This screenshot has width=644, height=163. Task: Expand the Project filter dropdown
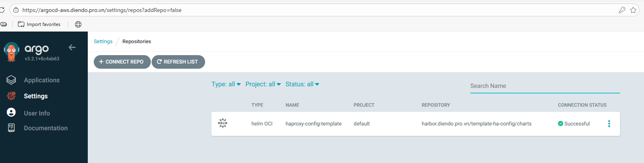click(263, 84)
